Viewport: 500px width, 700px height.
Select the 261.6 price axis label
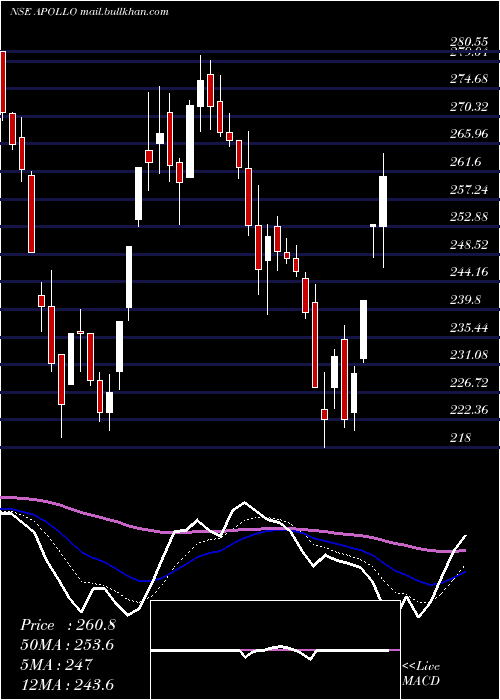pos(466,162)
